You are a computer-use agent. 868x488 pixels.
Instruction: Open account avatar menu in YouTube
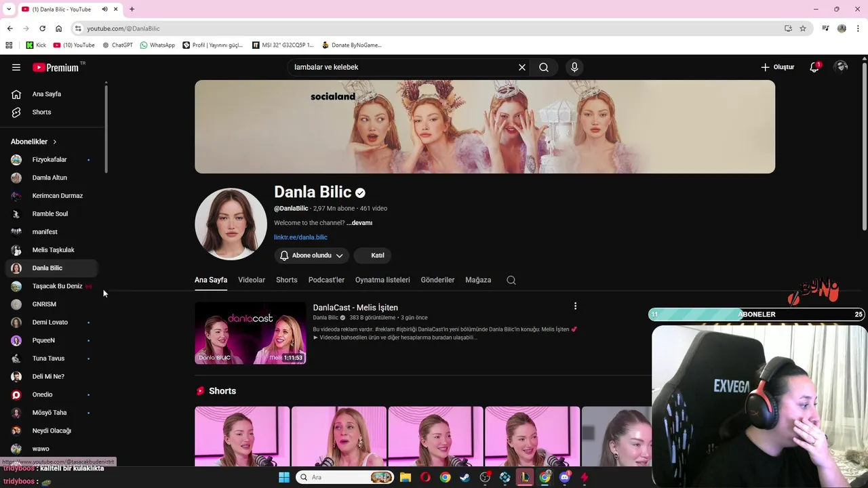coord(841,66)
